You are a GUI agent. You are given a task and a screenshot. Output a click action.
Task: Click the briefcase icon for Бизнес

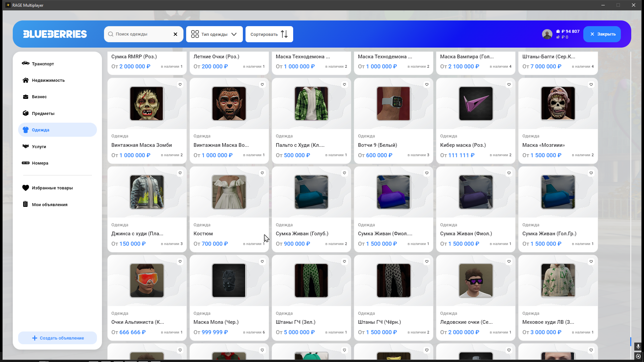click(x=25, y=97)
